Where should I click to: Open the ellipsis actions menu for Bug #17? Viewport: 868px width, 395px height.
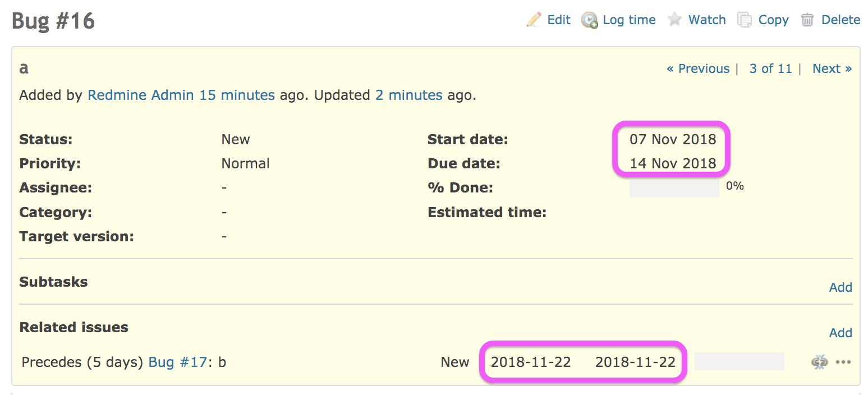(x=843, y=362)
